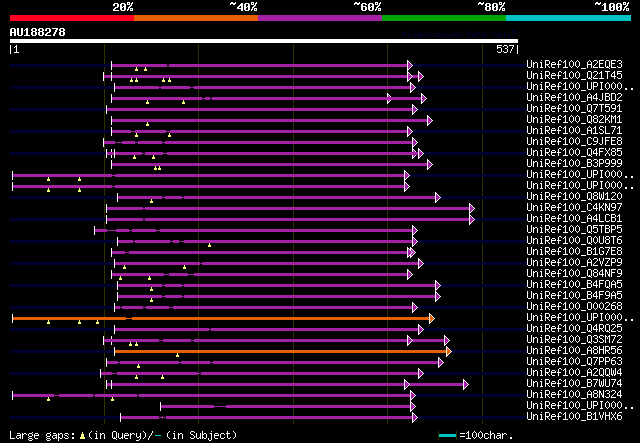
Task: Select the UniRef100_A4LCB1 label
Action: pos(574,218)
